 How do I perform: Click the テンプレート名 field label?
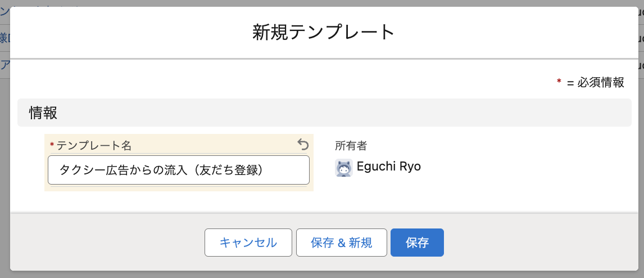pyautogui.click(x=94, y=146)
